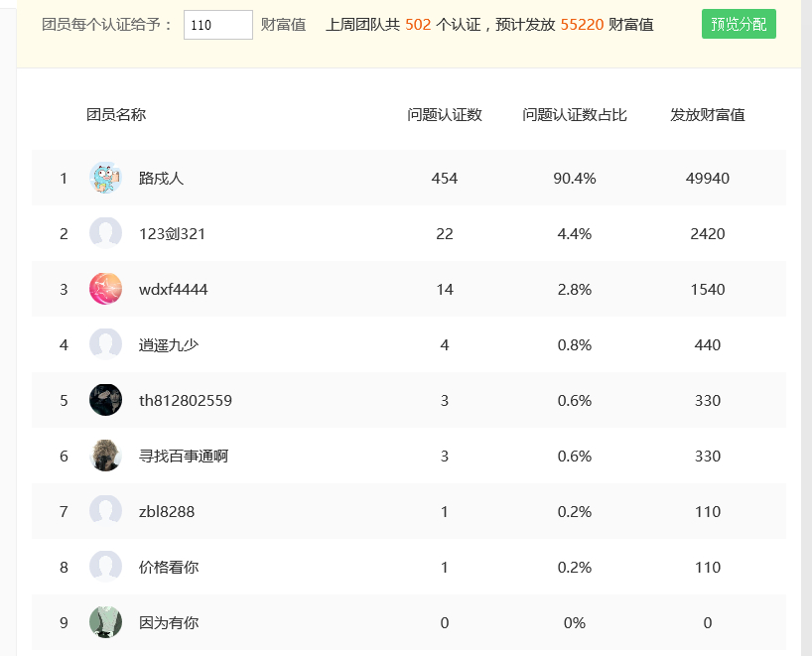812x656 pixels.
Task: Select member name 因为有你
Action: tap(169, 622)
